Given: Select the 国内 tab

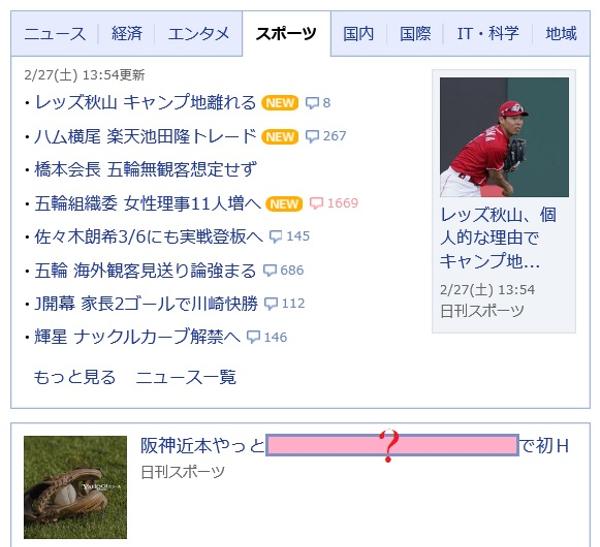Looking at the screenshot, I should [x=359, y=34].
